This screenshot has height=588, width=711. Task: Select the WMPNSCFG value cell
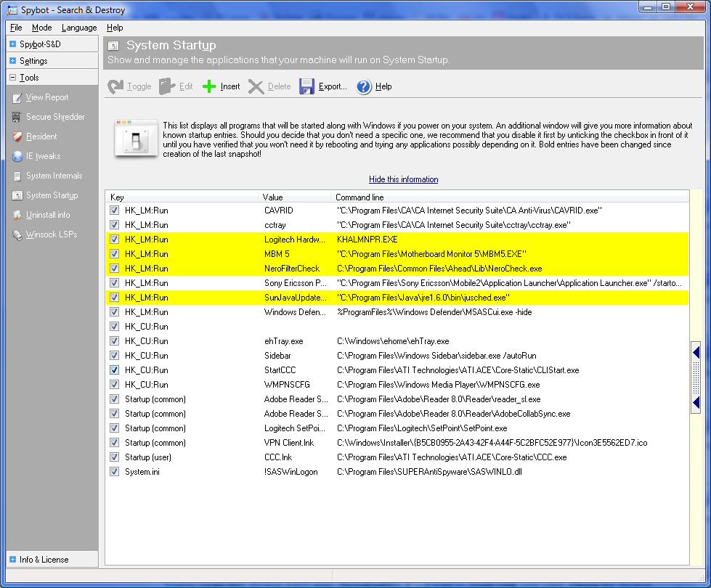click(287, 385)
